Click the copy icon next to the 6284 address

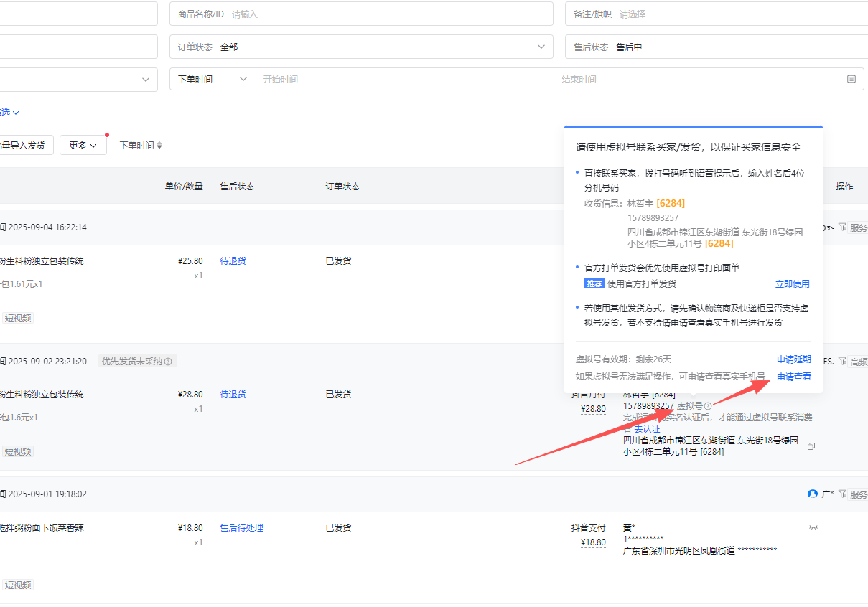[811, 446]
